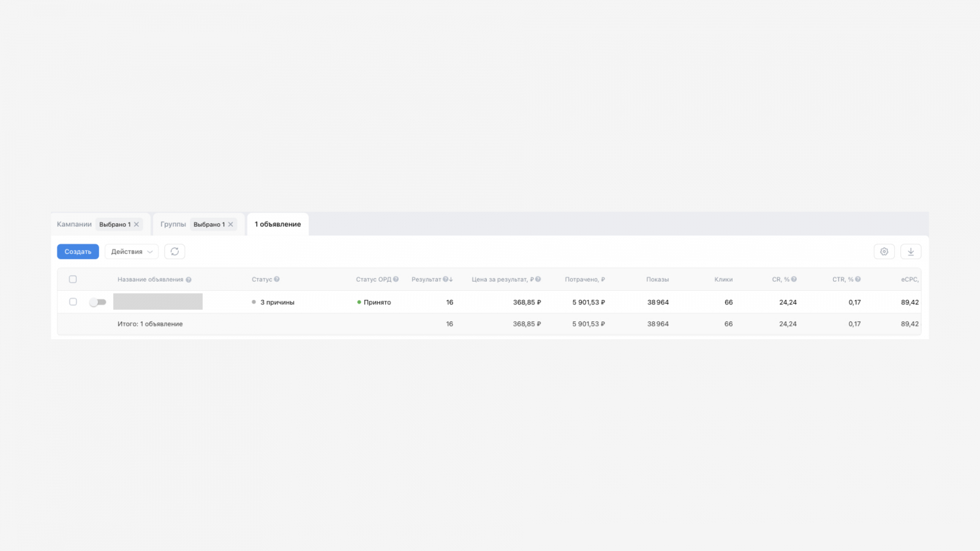
Task: Sort by the Результат column arrow
Action: tap(451, 279)
